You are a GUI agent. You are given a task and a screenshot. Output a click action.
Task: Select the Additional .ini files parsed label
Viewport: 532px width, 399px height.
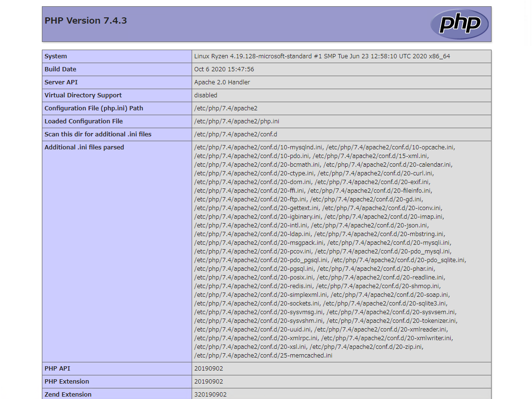click(x=85, y=147)
